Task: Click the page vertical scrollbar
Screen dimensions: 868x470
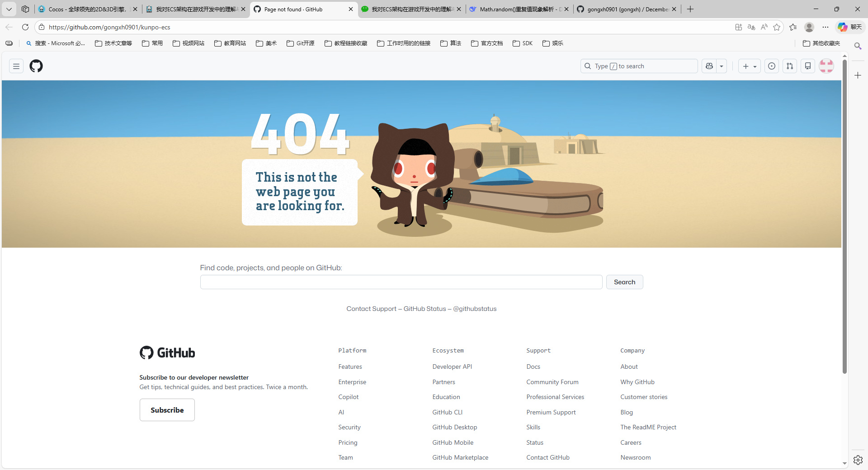Action: (844, 216)
